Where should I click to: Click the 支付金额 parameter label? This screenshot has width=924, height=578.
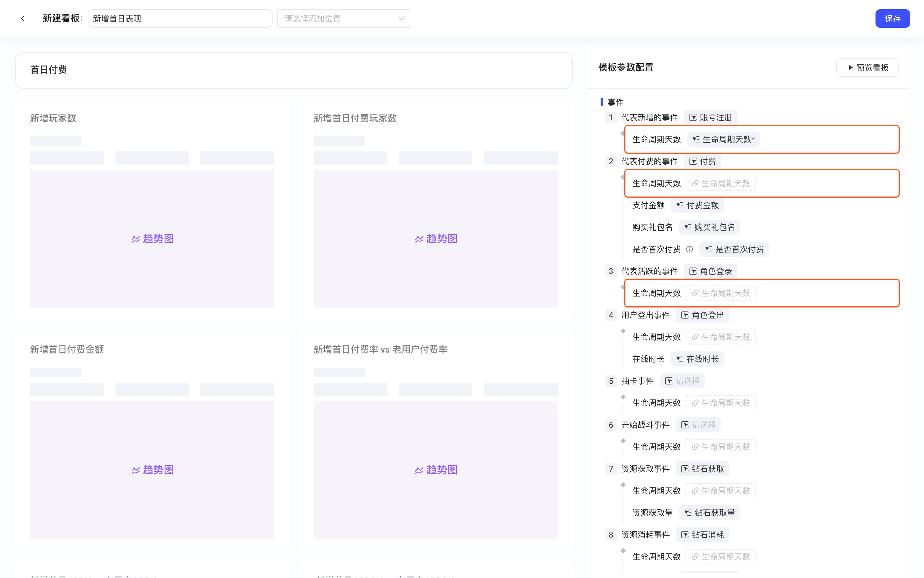[648, 205]
